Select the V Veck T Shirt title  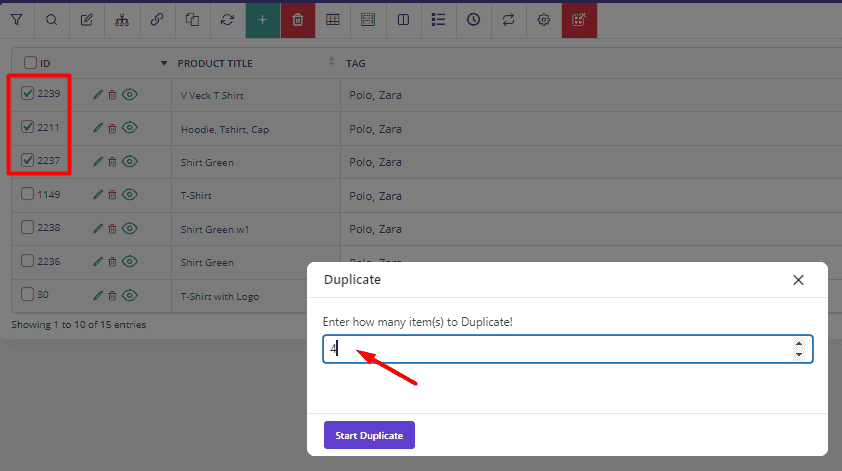click(212, 96)
